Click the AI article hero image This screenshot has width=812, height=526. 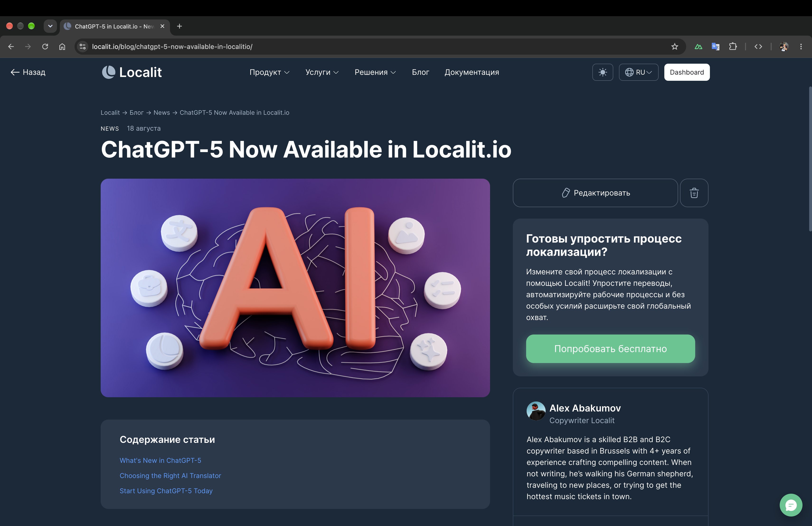coord(295,288)
